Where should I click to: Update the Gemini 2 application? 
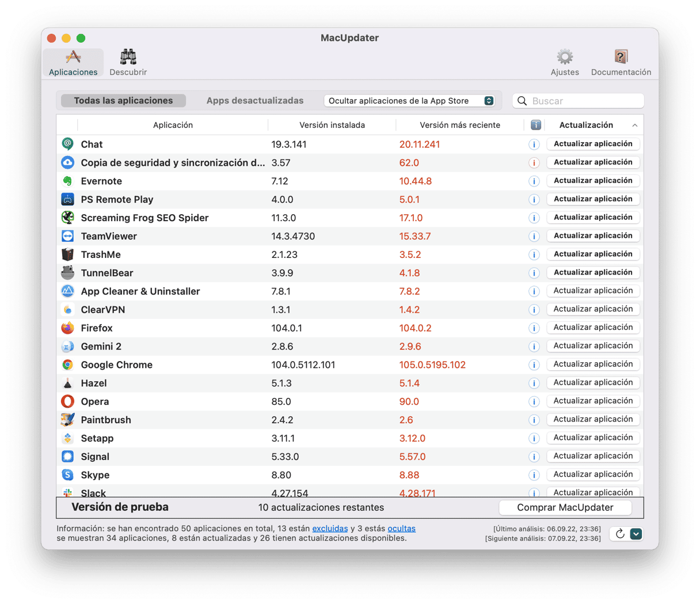593,346
